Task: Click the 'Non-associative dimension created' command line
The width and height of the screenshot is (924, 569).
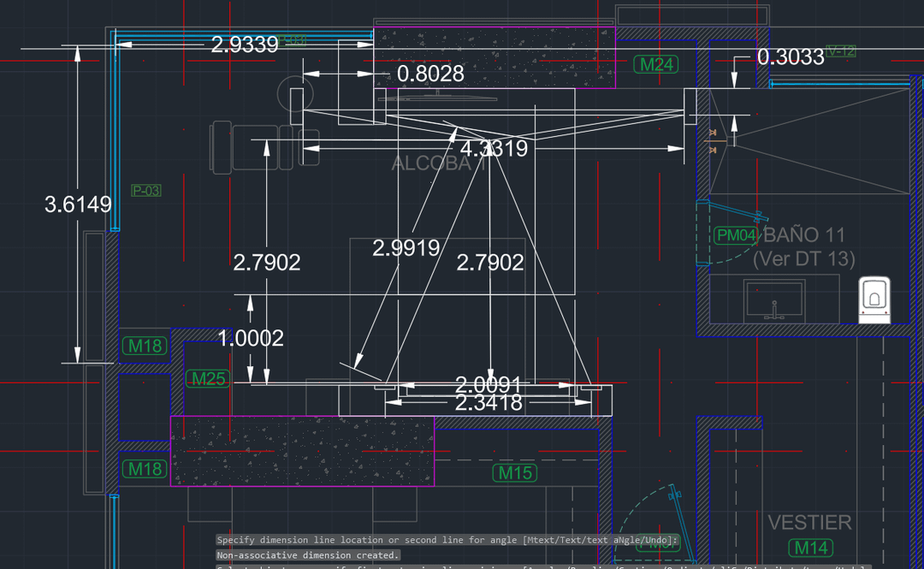Action: 308,555
